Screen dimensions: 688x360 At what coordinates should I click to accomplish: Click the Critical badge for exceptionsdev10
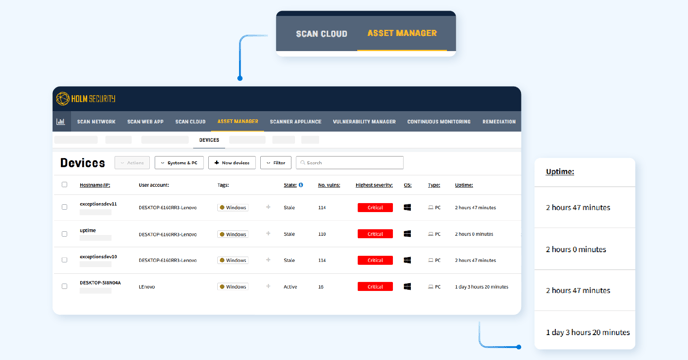tap(375, 260)
